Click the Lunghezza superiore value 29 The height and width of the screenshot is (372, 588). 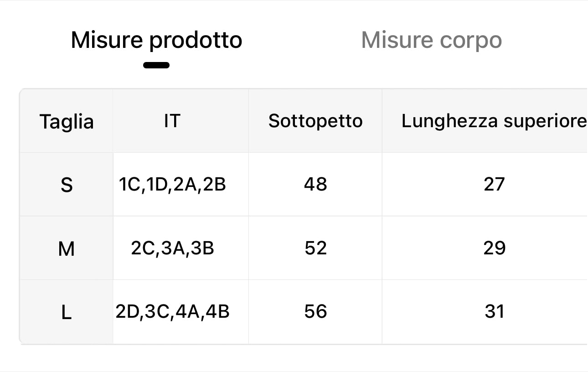(494, 248)
